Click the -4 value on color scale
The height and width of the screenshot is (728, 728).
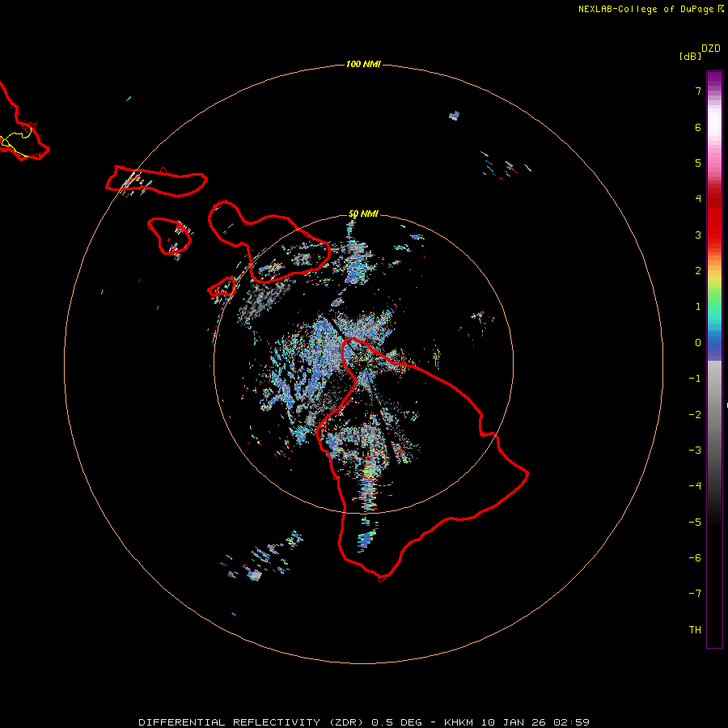pyautogui.click(x=695, y=486)
